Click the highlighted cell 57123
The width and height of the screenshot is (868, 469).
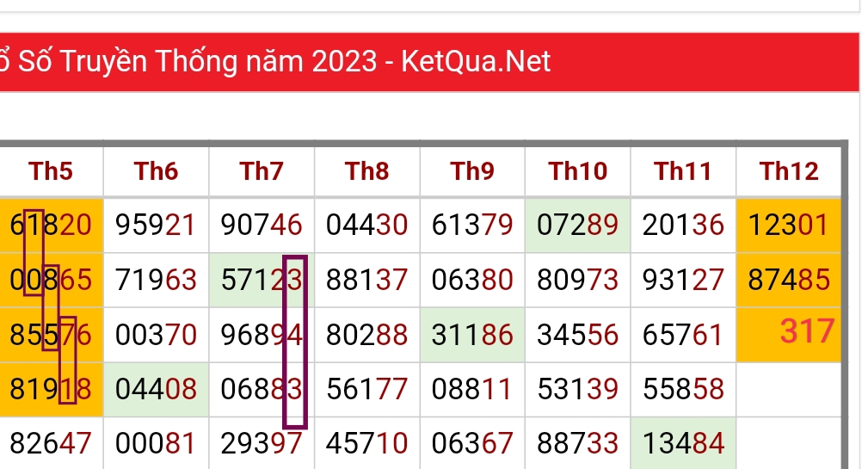(x=262, y=280)
